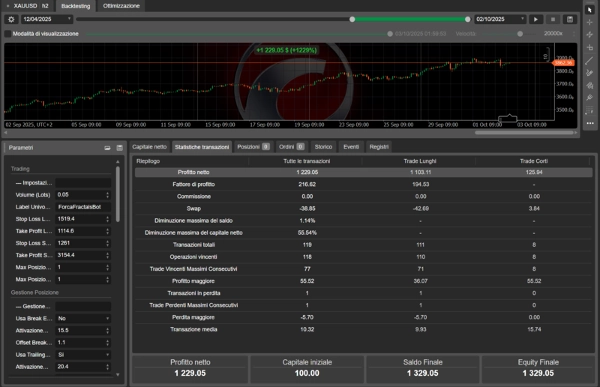Open the Ottimizzazione tab

click(x=121, y=6)
